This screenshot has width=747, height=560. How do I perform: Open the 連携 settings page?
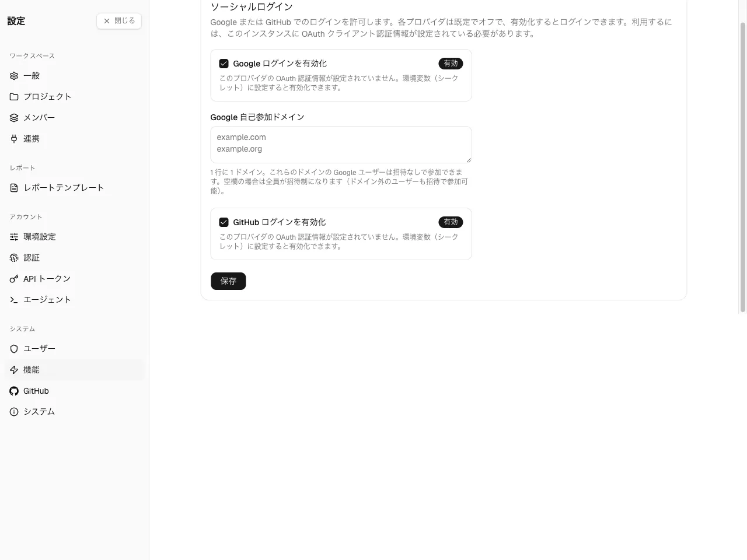[74, 139]
